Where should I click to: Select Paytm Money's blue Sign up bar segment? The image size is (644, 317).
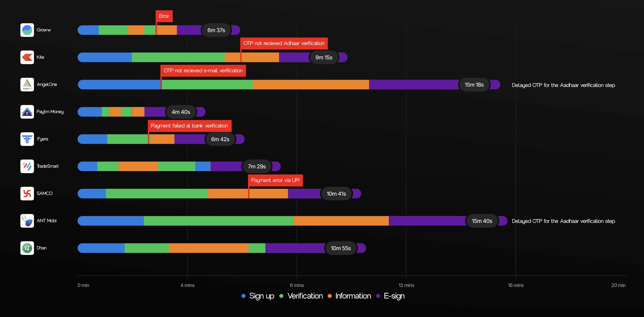pyautogui.click(x=90, y=112)
